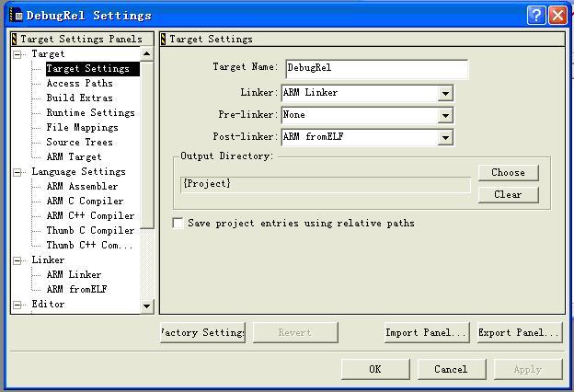Select the Language Settings category label
This screenshot has height=392, width=574.
(x=78, y=172)
